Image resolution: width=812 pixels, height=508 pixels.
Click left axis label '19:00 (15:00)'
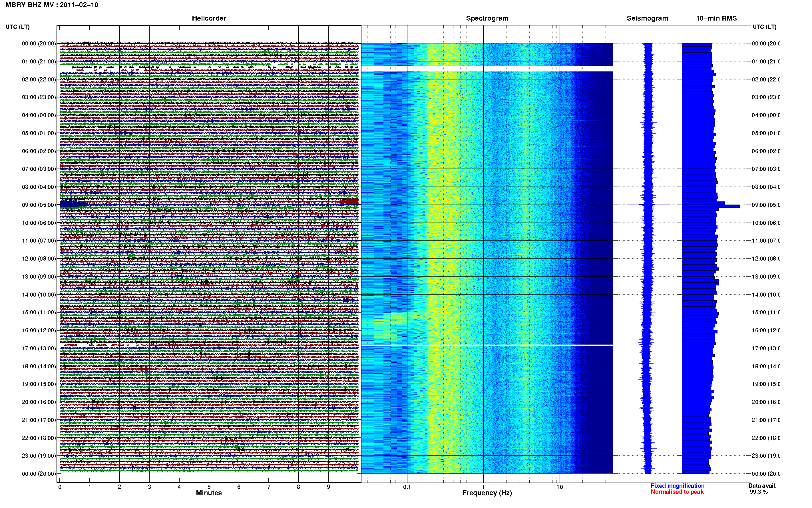click(39, 384)
